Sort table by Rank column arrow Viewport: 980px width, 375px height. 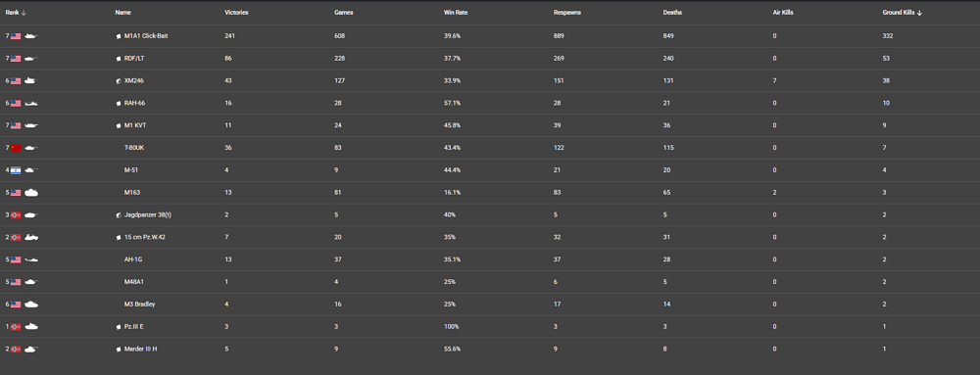click(24, 13)
